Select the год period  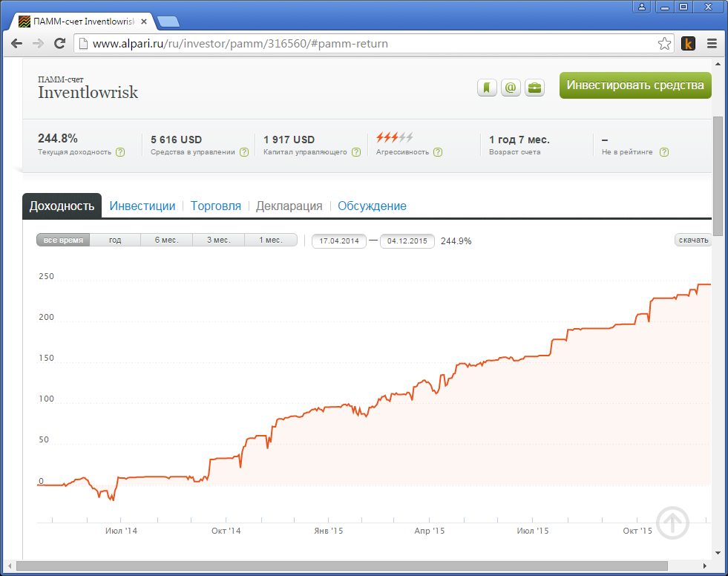115,240
